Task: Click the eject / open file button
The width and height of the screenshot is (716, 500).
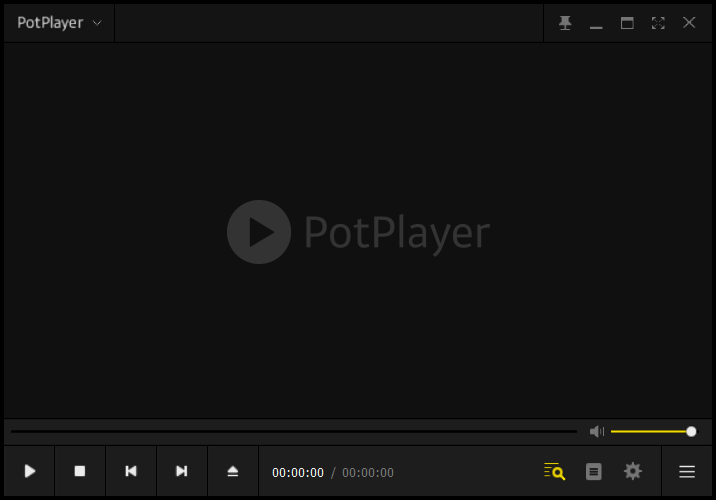Action: [233, 471]
